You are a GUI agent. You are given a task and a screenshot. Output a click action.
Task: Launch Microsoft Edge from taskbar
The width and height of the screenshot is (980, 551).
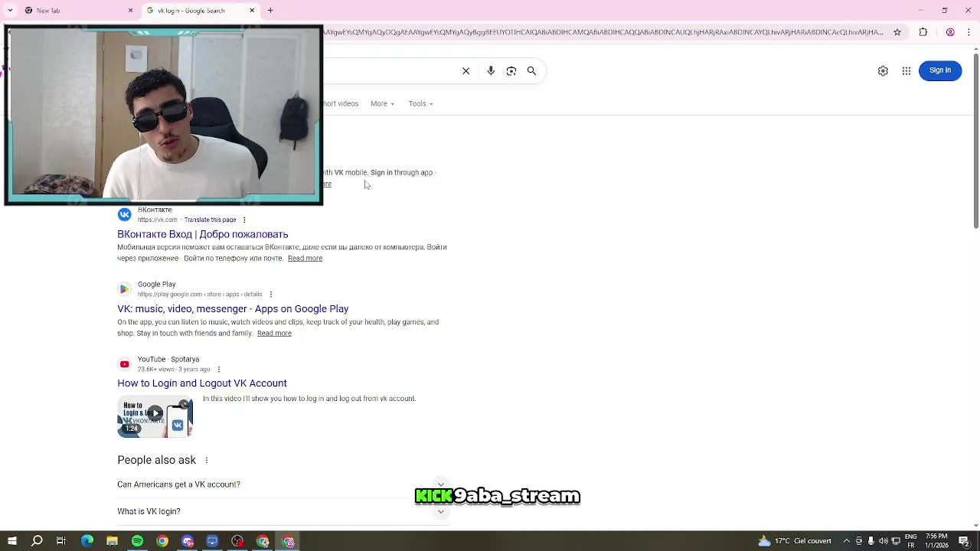click(87, 541)
